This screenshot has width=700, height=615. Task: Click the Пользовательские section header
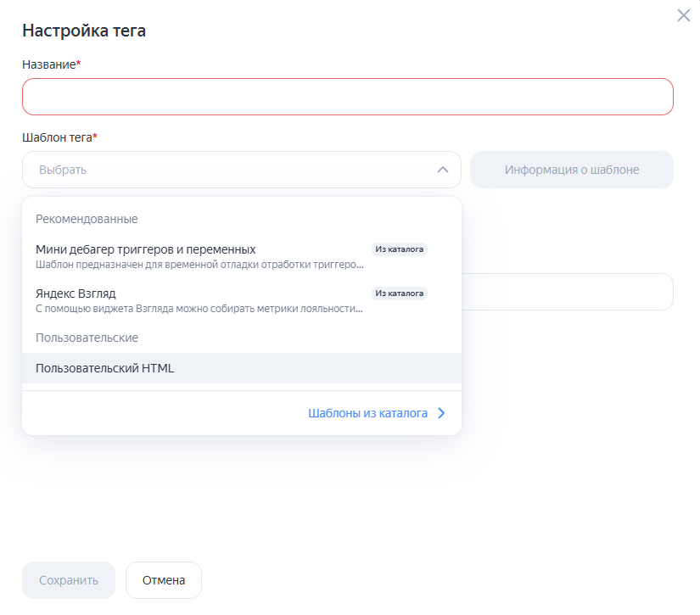(87, 338)
